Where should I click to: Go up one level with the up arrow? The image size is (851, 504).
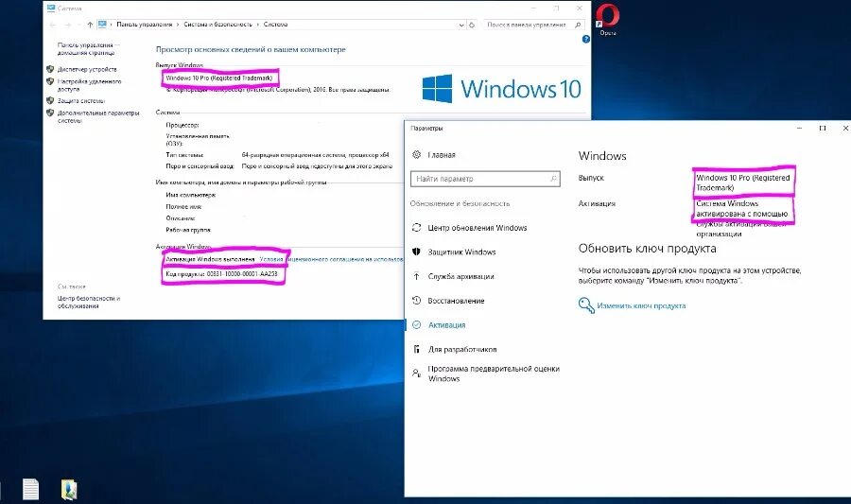(90, 25)
